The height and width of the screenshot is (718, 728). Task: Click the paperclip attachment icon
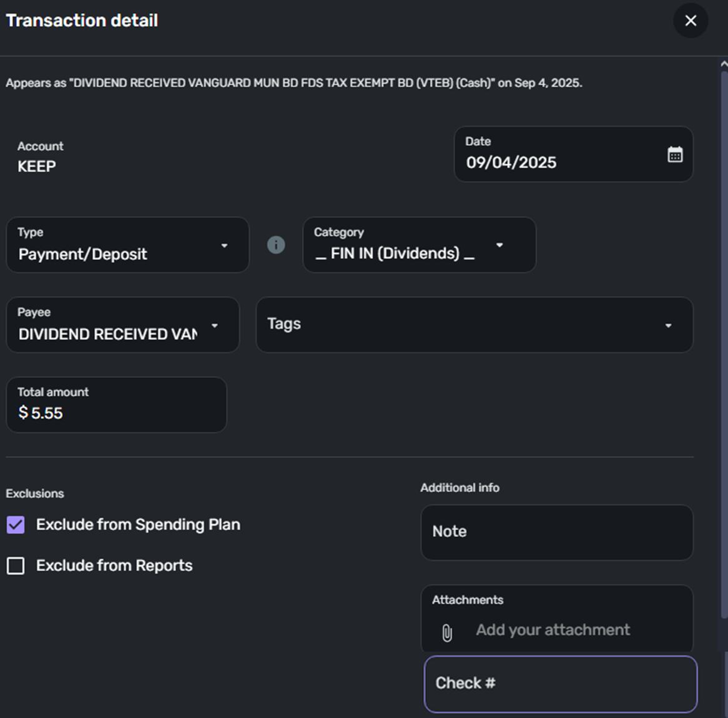click(x=447, y=632)
